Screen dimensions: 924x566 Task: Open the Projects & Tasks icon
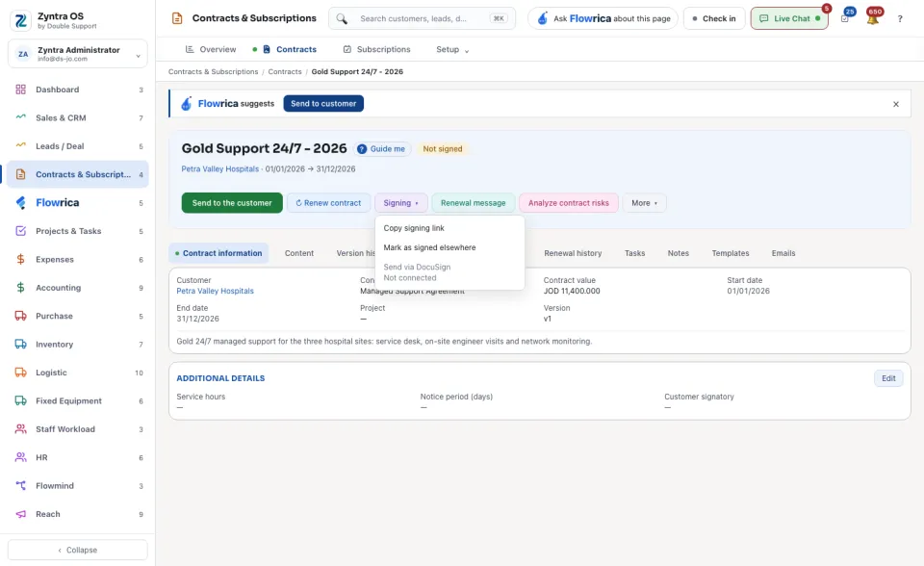pos(20,231)
